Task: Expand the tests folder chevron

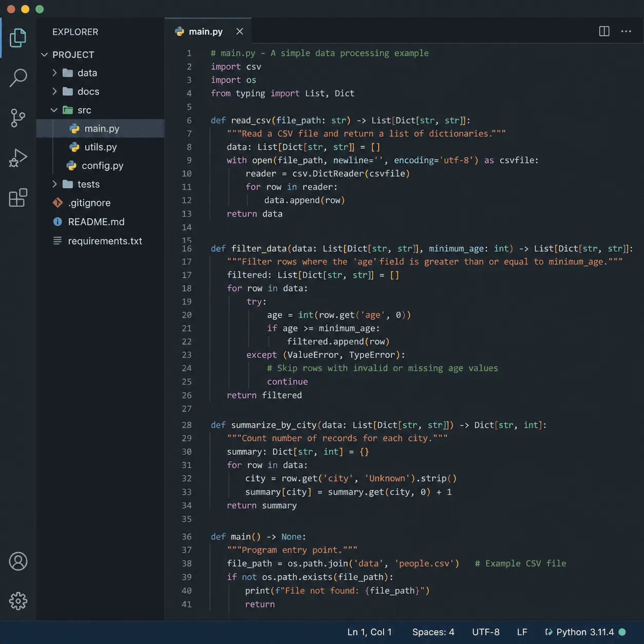Action: tap(54, 184)
